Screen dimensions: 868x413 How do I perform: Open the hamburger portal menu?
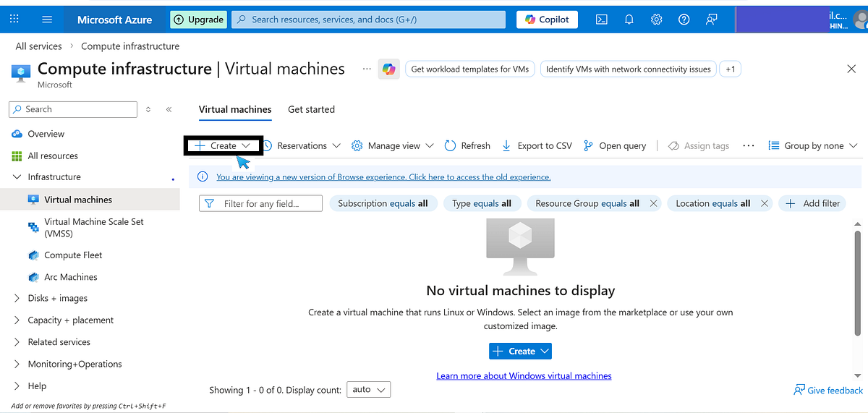tap(47, 20)
